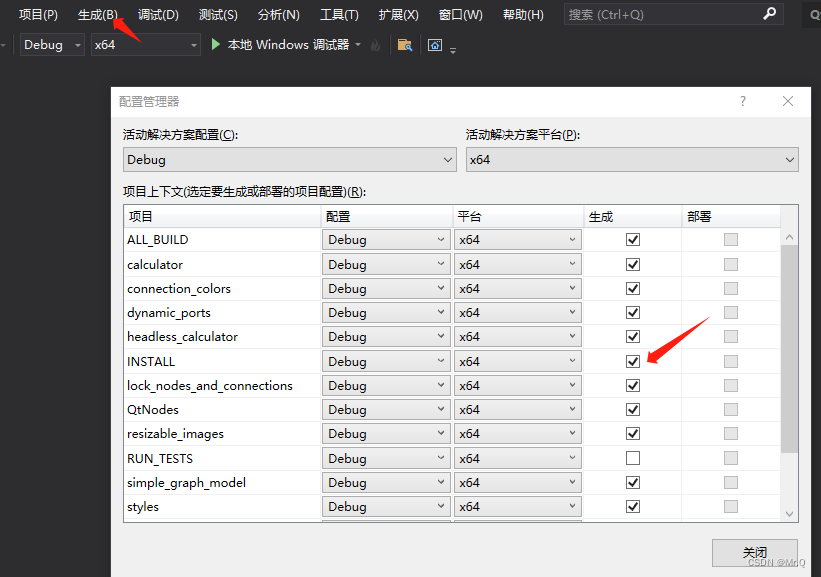Toggle build checkbox for calculator
Viewport: 821px width, 577px height.
[x=633, y=264]
